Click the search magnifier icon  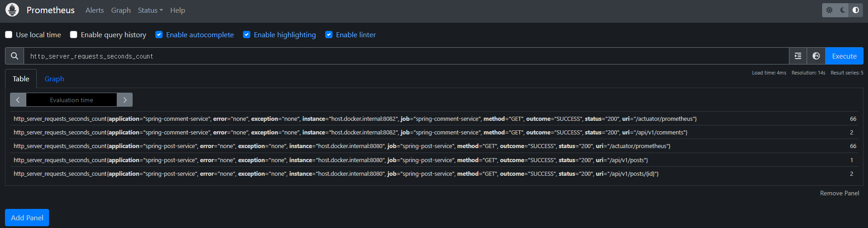15,56
